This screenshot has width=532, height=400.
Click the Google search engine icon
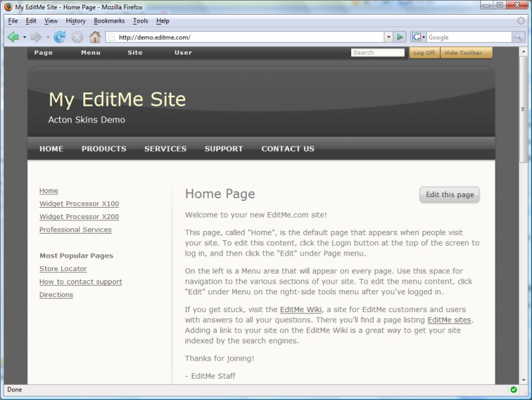point(416,37)
